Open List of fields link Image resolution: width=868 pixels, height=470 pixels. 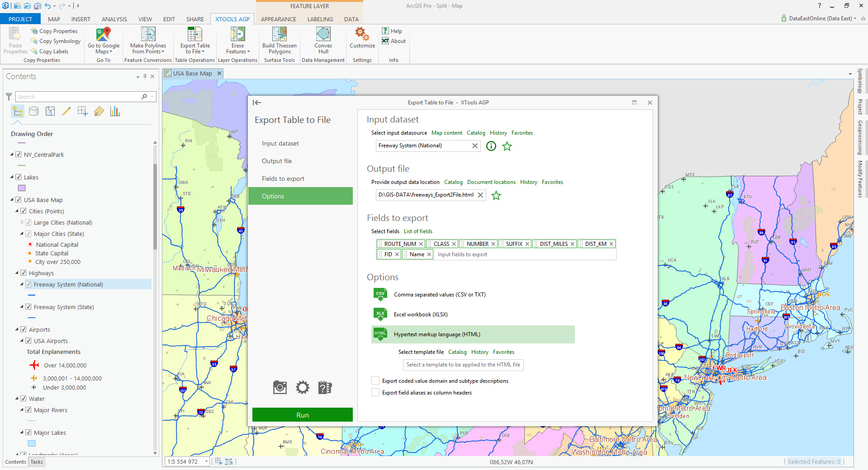click(x=418, y=231)
